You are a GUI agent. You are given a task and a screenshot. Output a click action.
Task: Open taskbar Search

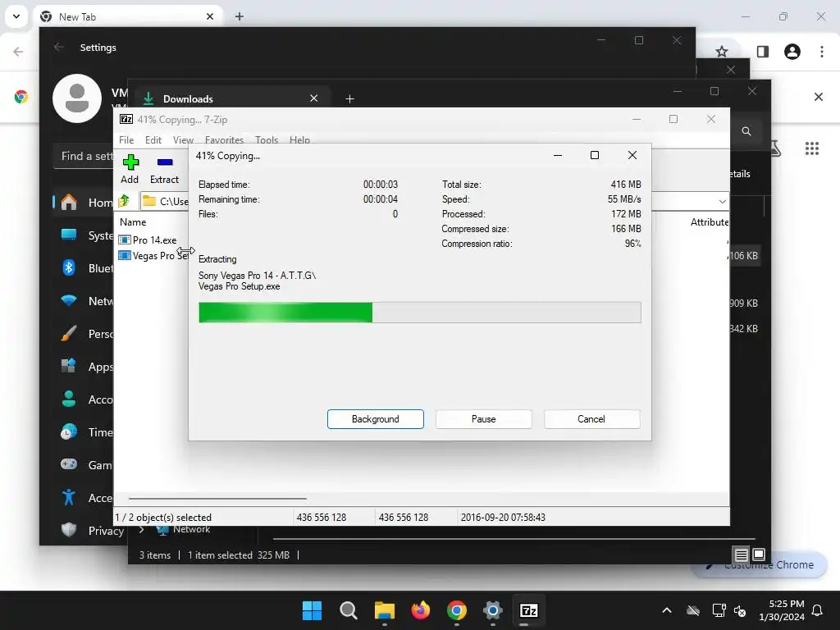pyautogui.click(x=348, y=610)
